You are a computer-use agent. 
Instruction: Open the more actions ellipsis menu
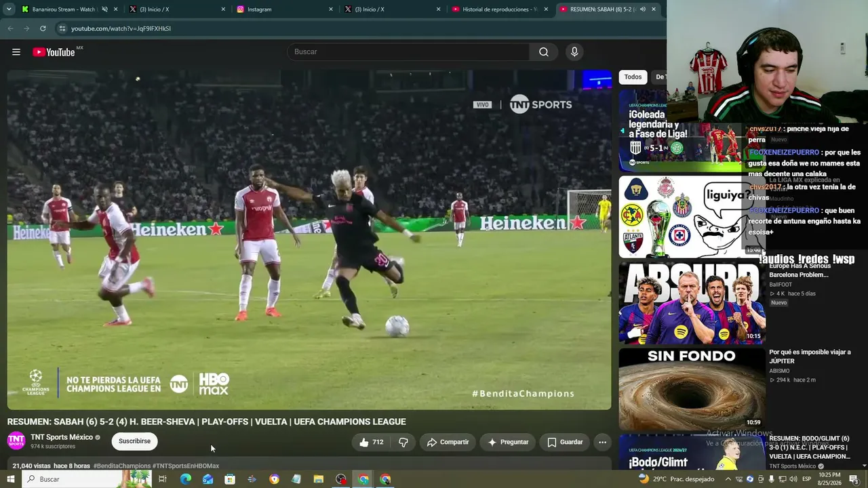pyautogui.click(x=602, y=442)
